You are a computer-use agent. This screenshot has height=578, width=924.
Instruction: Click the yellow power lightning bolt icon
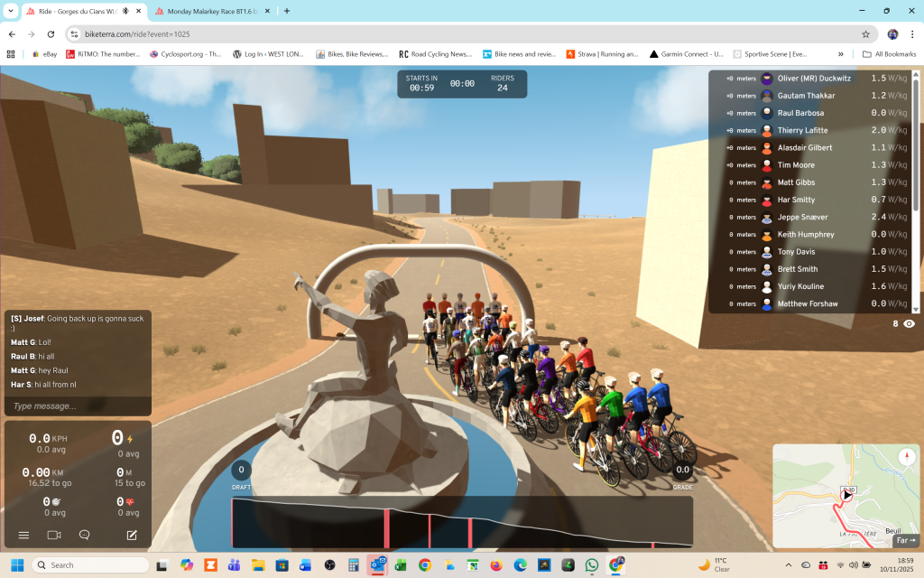tap(130, 439)
